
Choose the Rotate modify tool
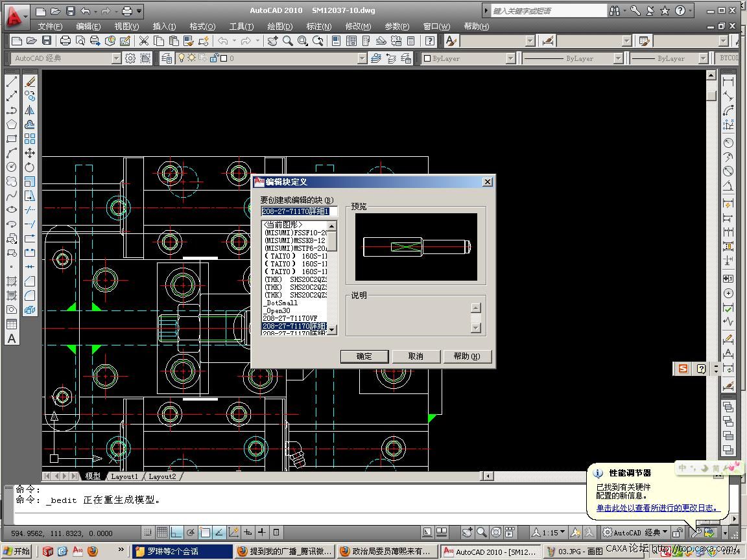tap(30, 167)
